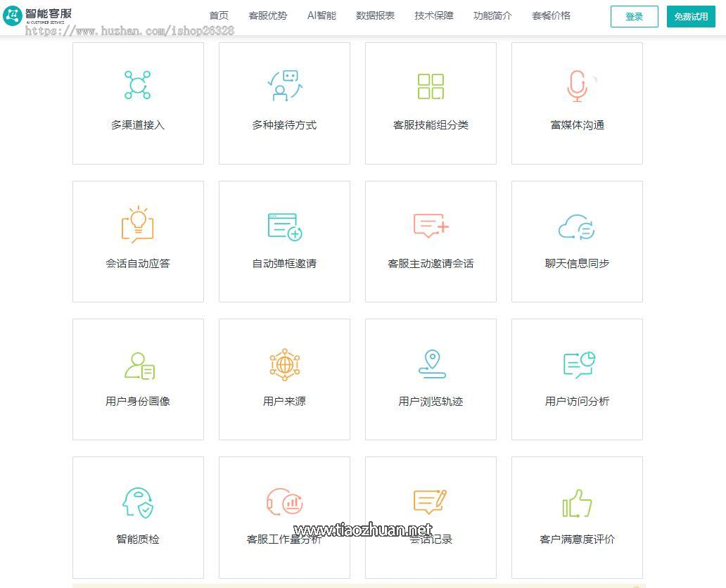726x588 pixels.
Task: Open the AI智能 navigation entry
Action: (321, 15)
